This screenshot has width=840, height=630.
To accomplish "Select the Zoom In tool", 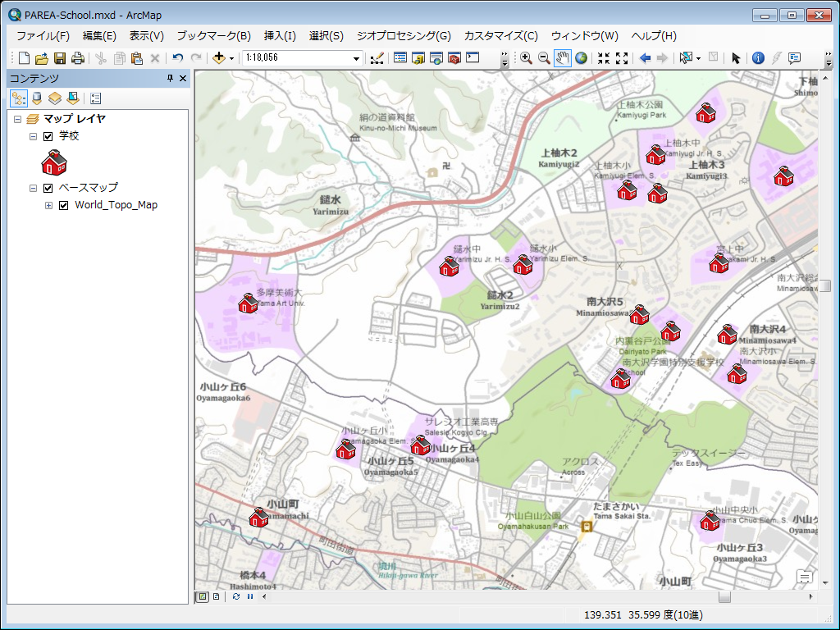I will 526,58.
